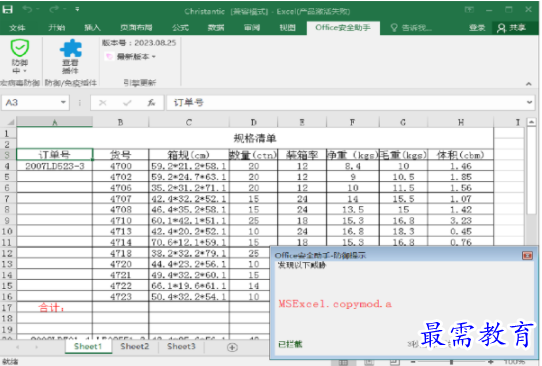The width and height of the screenshot is (542, 366).
Task: Click the zoom in plus button
Action: click(x=491, y=362)
